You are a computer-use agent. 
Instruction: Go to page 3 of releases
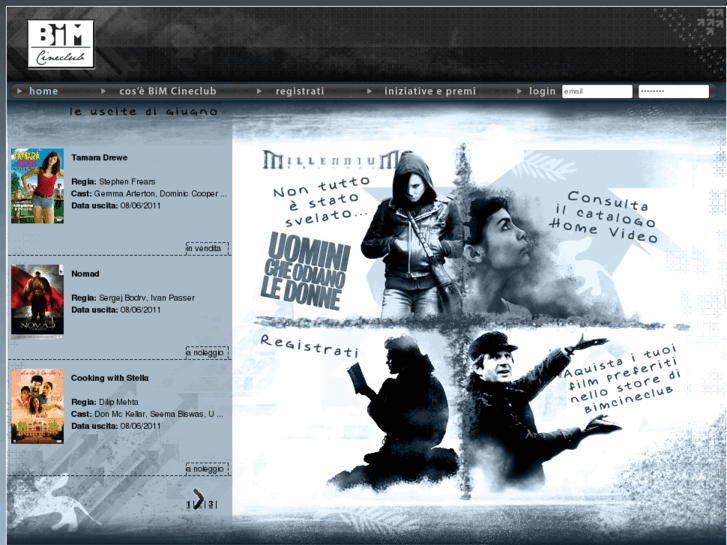(211, 505)
